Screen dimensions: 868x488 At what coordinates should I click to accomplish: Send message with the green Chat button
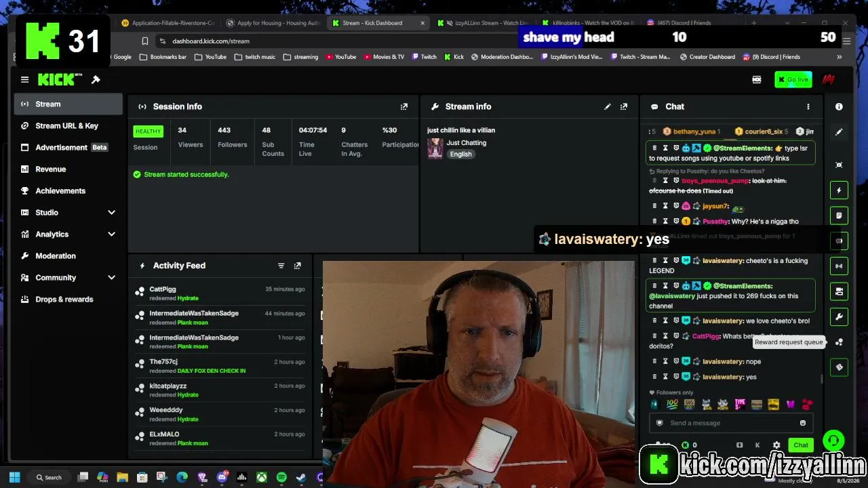click(x=801, y=445)
